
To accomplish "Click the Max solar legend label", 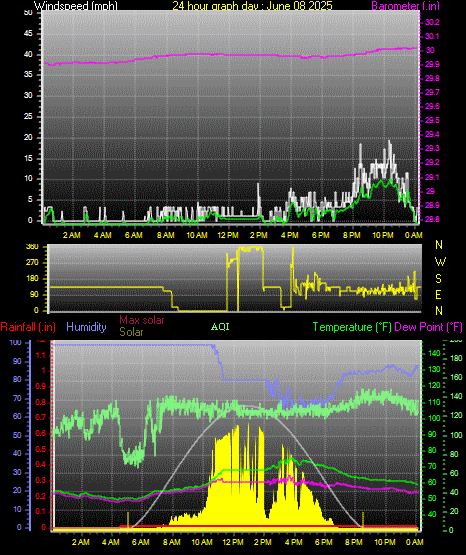I will click(x=142, y=320).
